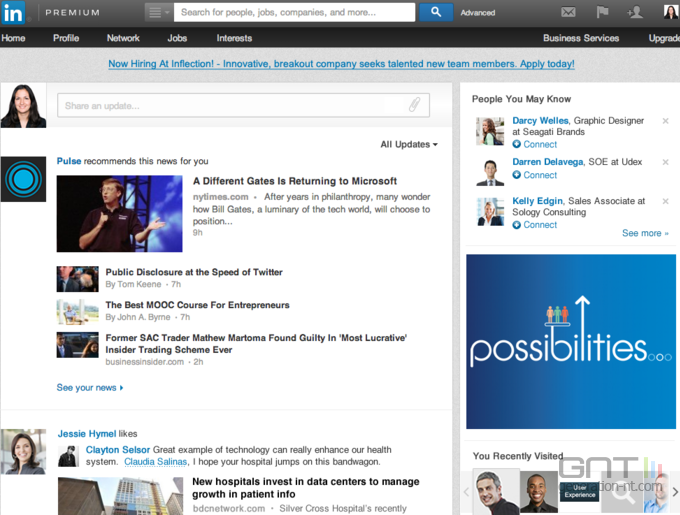Click the LinkedIn logo icon

(13, 13)
